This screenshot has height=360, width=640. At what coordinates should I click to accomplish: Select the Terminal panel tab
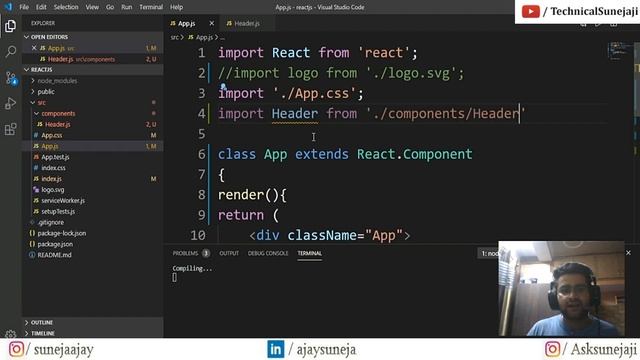[309, 253]
